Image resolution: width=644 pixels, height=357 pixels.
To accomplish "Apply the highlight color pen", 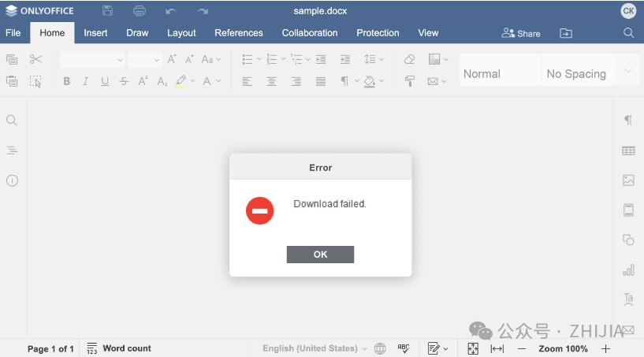I will pyautogui.click(x=181, y=81).
